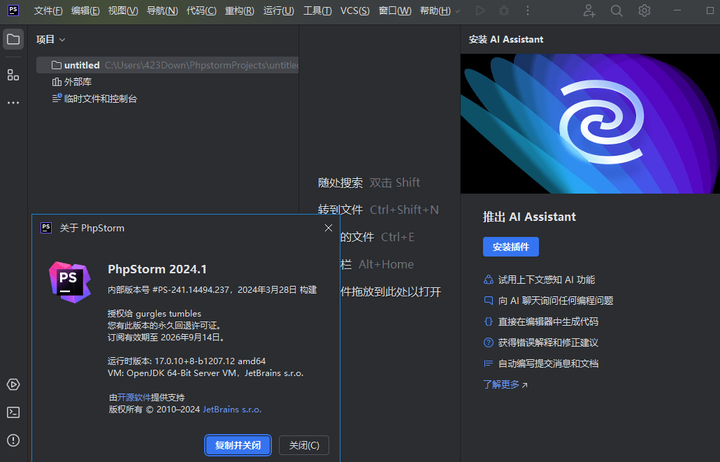Image resolution: width=720 pixels, height=462 pixels.
Task: Click the 随处搜索 双击 Shift hint text
Action: pos(369,183)
